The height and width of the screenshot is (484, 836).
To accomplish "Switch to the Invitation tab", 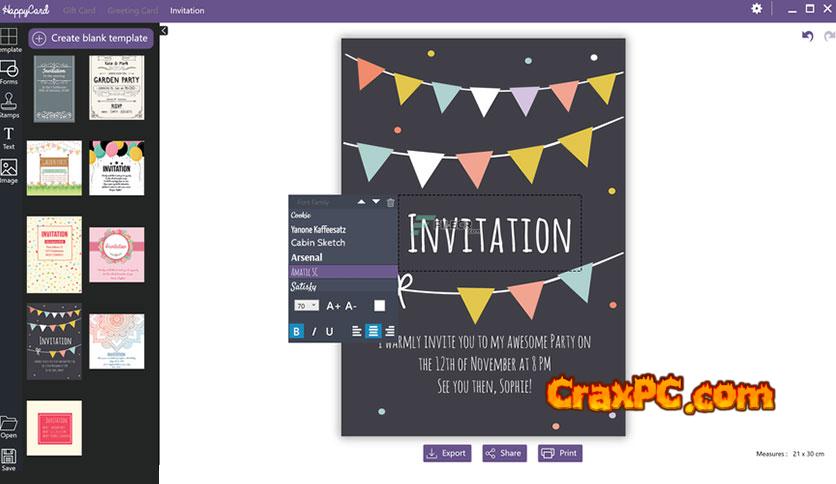I will click(187, 11).
